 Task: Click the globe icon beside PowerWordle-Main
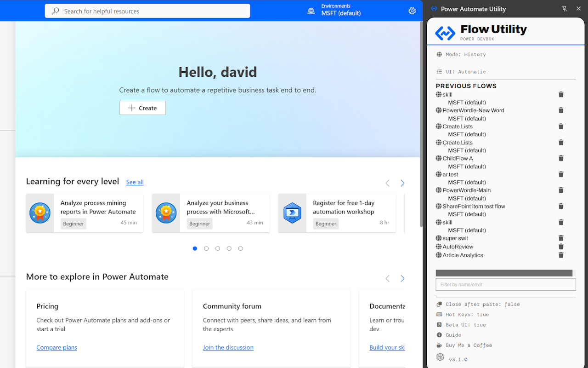(x=439, y=190)
